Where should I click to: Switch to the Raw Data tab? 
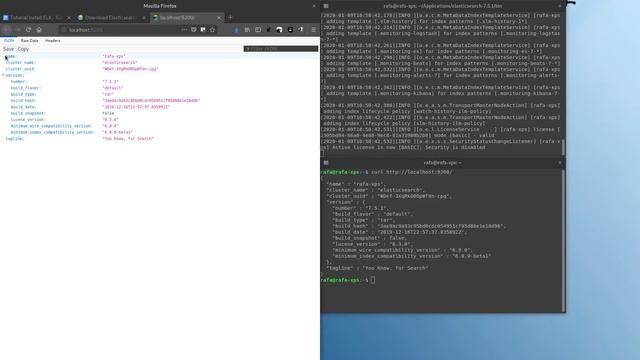(x=29, y=41)
